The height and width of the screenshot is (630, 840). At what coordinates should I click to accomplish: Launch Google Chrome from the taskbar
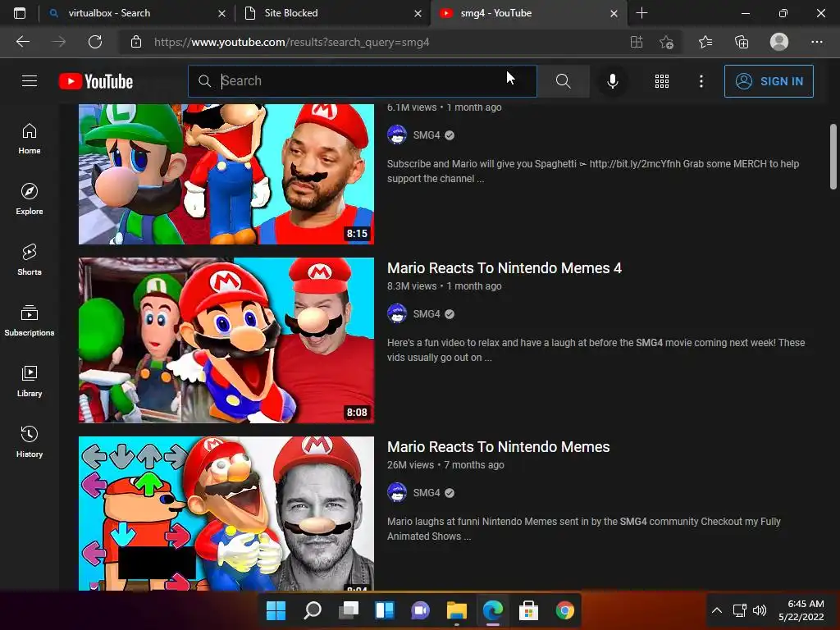click(564, 610)
